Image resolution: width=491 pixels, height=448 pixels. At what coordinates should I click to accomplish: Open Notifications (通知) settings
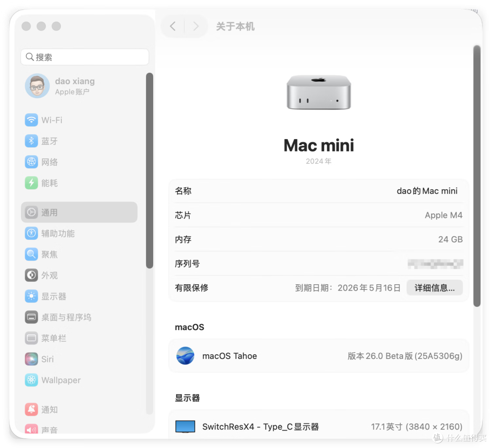coord(49,409)
